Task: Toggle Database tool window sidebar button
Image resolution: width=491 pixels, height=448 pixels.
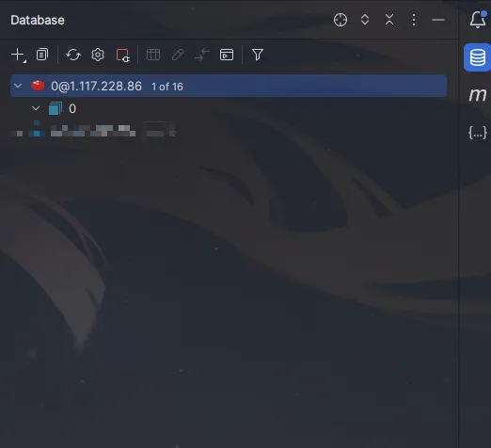Action: tap(478, 57)
